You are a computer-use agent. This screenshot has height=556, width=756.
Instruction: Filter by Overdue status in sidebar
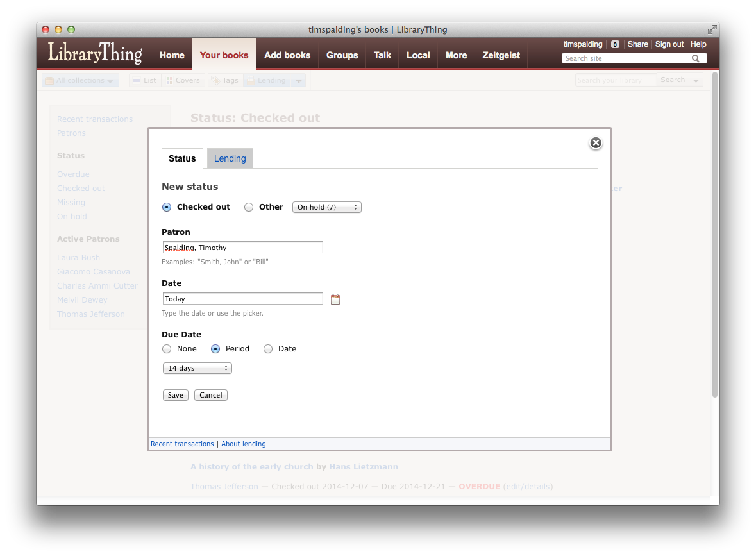click(x=73, y=174)
